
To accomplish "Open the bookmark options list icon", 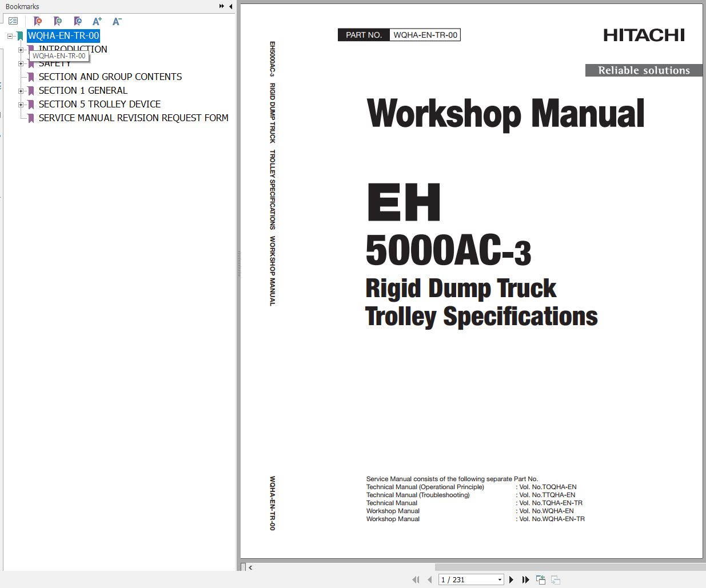I will point(13,21).
